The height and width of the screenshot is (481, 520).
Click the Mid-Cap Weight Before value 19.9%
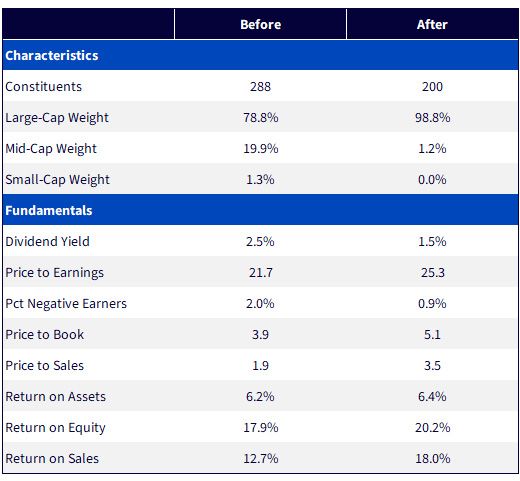pyautogui.click(x=260, y=148)
